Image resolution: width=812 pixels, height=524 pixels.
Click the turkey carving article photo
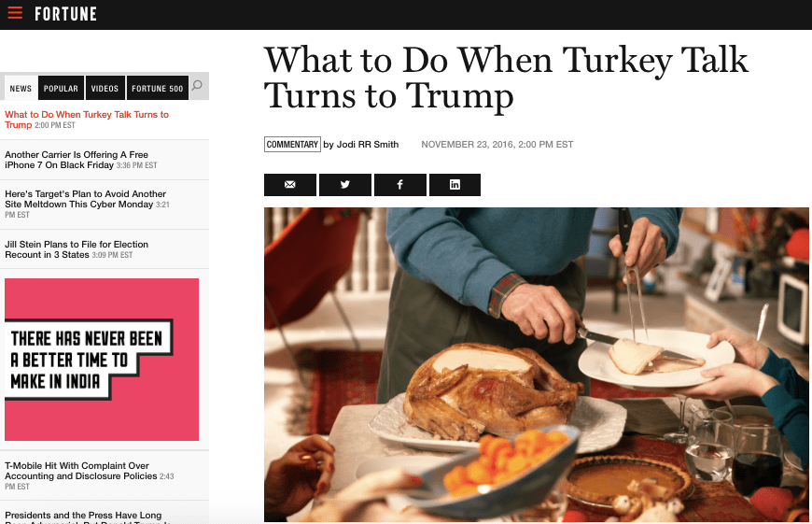click(x=537, y=364)
